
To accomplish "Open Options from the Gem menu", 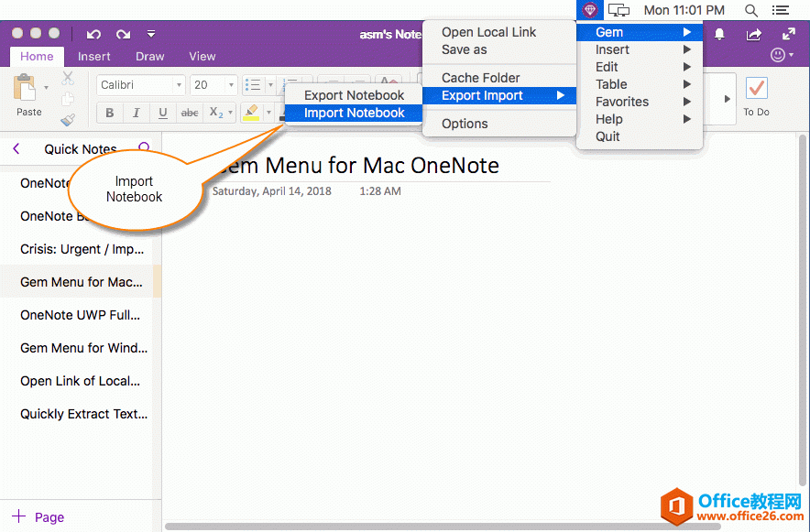I will point(499,124).
